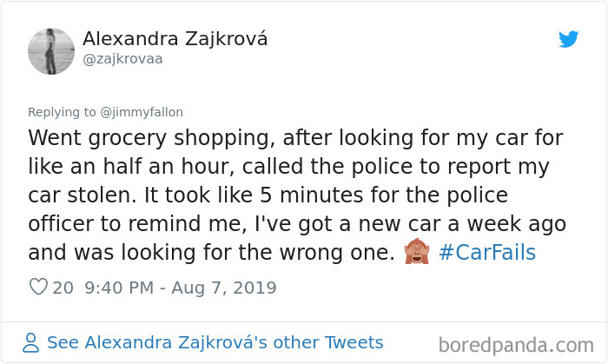608x364 pixels.
Task: Like the tweet with the heart icon
Action: [37, 288]
